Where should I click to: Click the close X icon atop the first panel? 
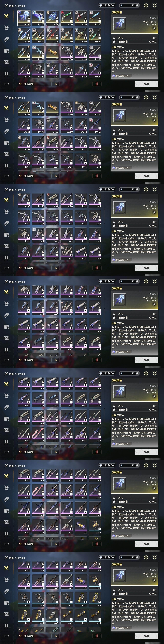[155, 5]
